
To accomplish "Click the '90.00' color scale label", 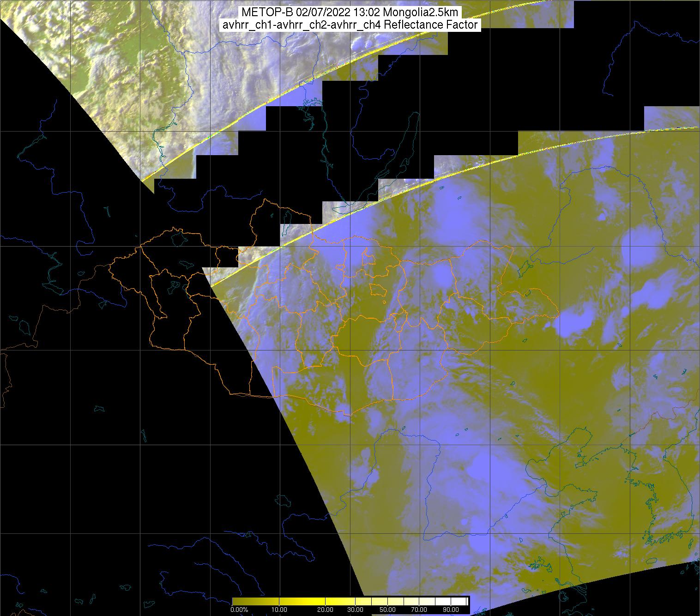I will pos(450,610).
